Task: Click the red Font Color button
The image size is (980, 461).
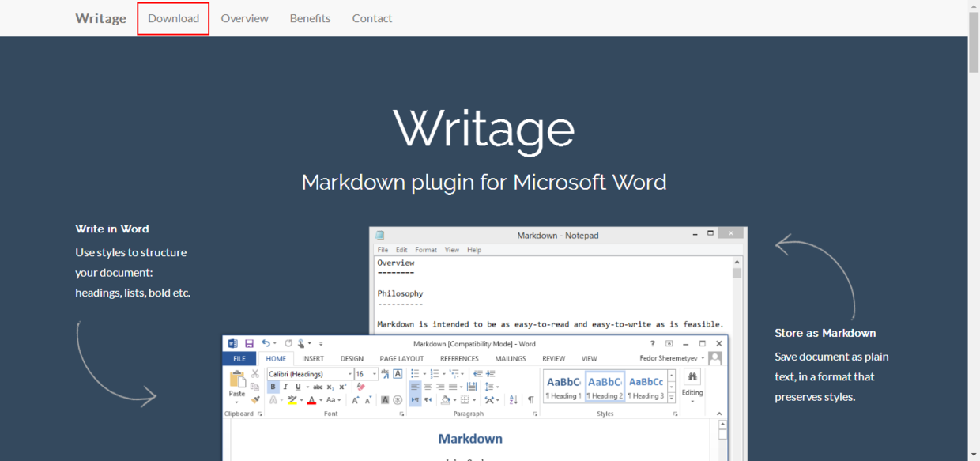Action: tap(311, 400)
